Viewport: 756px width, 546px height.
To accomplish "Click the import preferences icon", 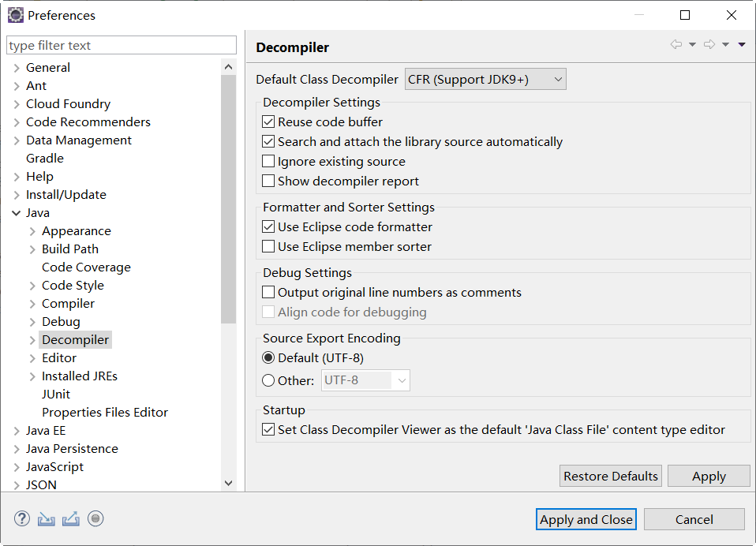I will (x=47, y=518).
